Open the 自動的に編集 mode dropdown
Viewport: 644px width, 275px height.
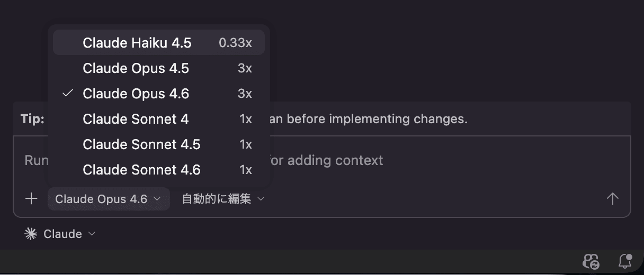pos(222,199)
